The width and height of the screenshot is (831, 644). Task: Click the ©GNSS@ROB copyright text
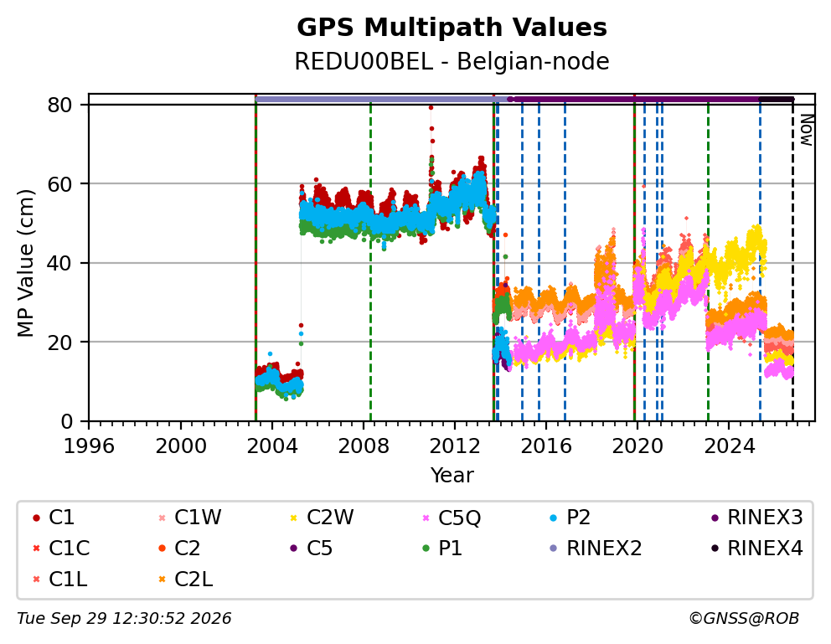click(x=744, y=618)
